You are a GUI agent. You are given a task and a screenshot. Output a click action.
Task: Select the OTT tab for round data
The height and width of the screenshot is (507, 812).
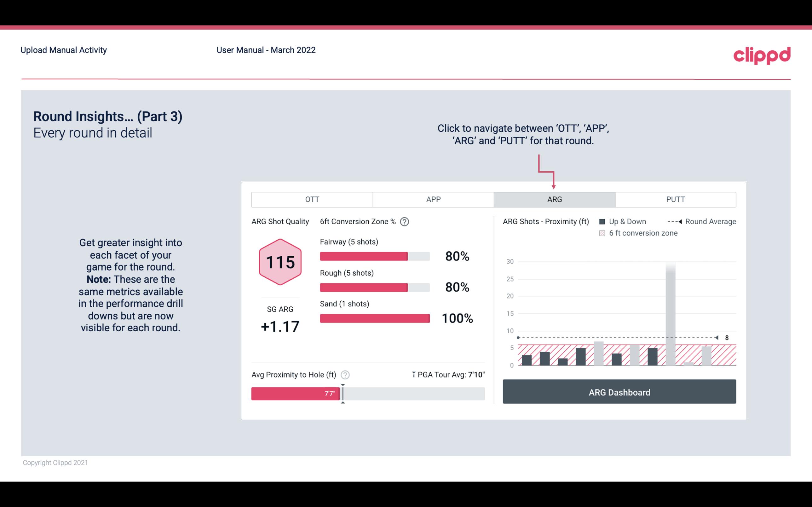(311, 200)
